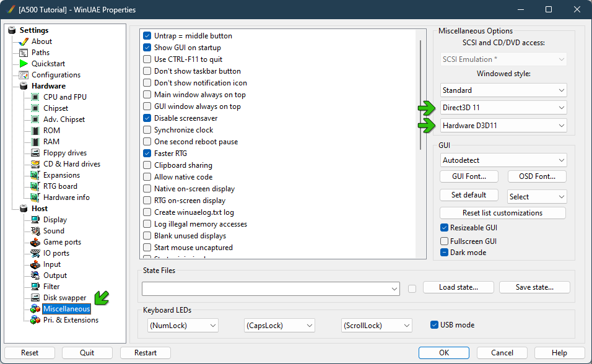Open the (ScrollLock) keyboard LED dropdown
The height and width of the screenshot is (364, 592).
[x=377, y=326]
